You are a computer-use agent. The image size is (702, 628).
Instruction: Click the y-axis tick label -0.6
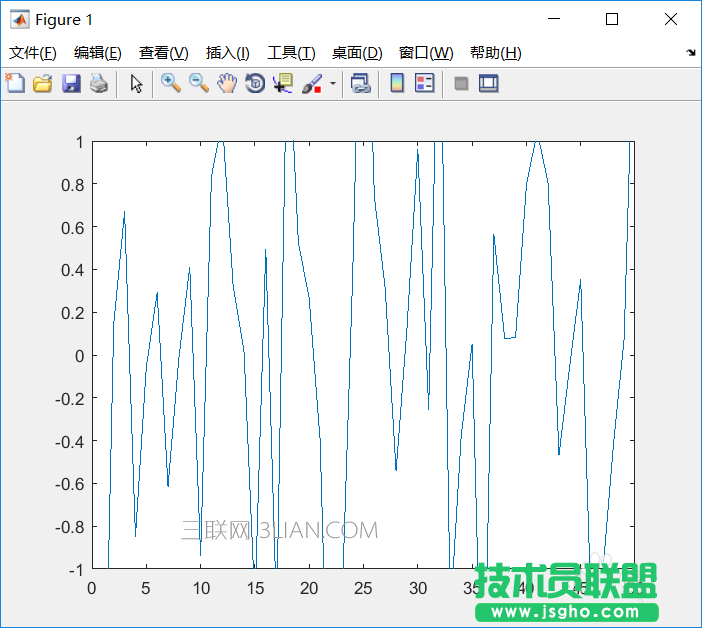pyautogui.click(x=69, y=484)
